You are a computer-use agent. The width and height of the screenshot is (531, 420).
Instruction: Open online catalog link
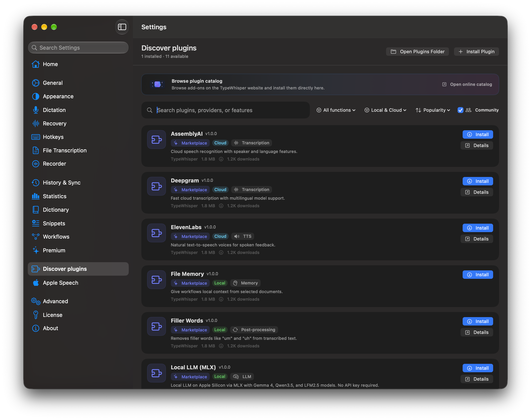467,84
